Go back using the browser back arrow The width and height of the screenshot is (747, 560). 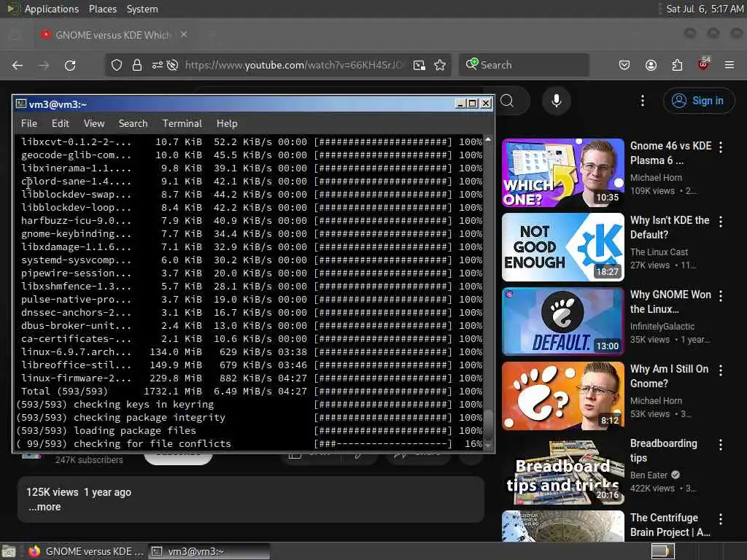point(18,65)
